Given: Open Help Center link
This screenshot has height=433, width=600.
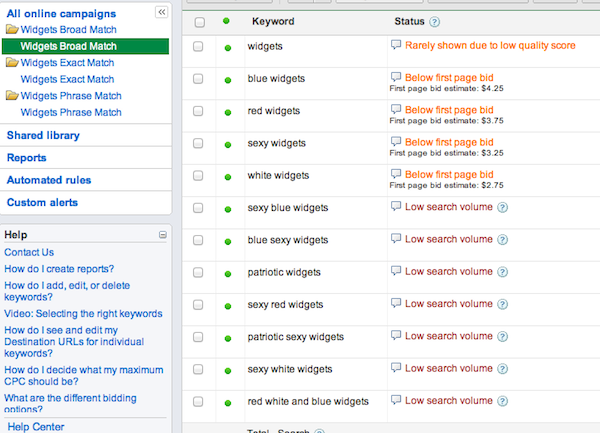Looking at the screenshot, I should click(x=36, y=426).
